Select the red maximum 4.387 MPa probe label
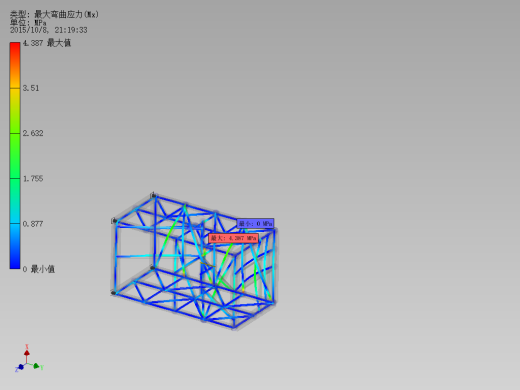This screenshot has width=520, height=390. click(233, 238)
